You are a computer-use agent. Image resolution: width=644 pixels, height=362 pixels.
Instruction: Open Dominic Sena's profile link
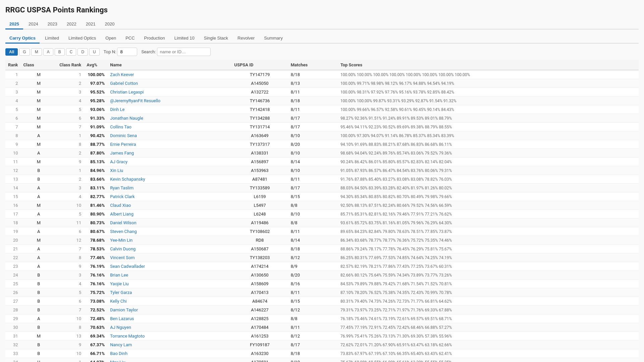click(x=123, y=136)
